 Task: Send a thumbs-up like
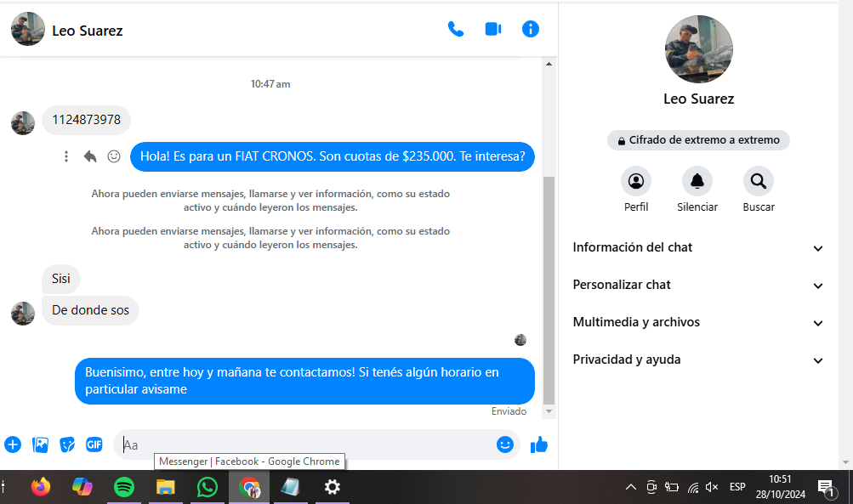[539, 445]
